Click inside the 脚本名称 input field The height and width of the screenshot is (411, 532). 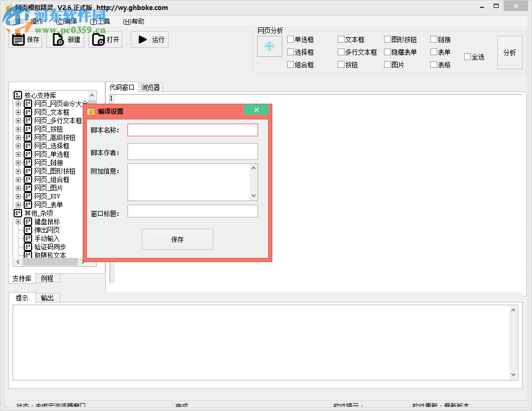[x=192, y=129]
